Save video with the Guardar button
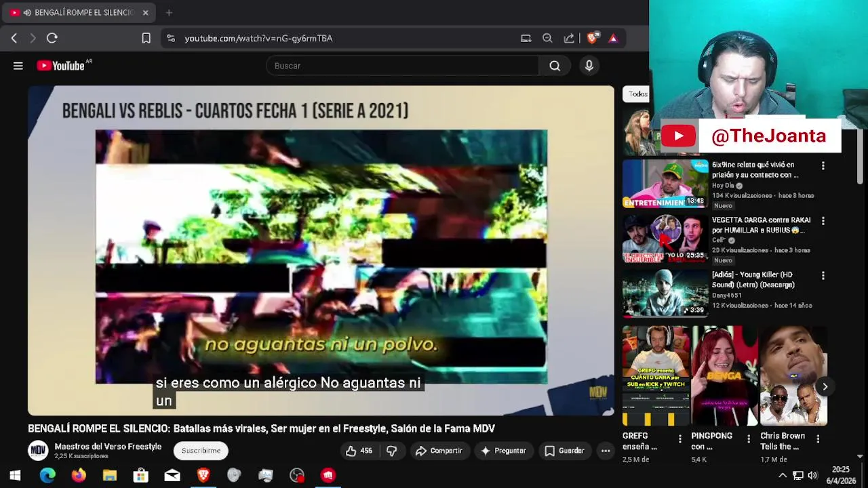 pos(564,451)
